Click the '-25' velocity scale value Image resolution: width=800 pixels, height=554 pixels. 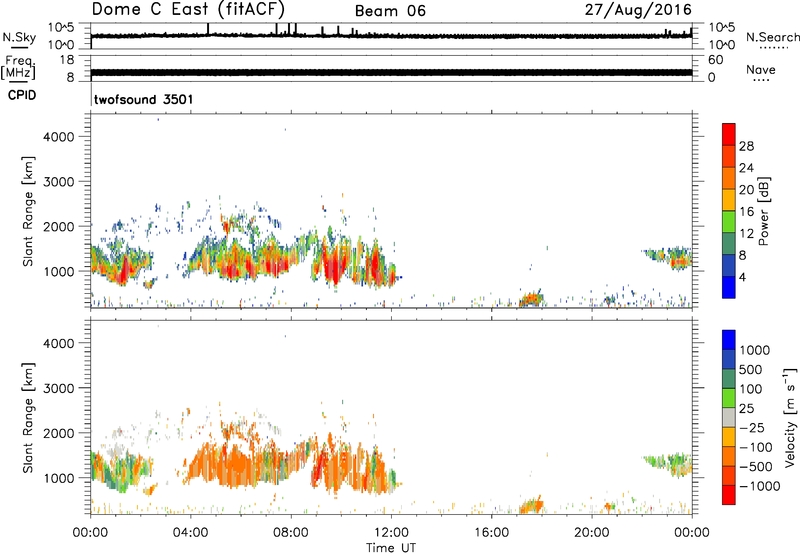[x=753, y=427]
